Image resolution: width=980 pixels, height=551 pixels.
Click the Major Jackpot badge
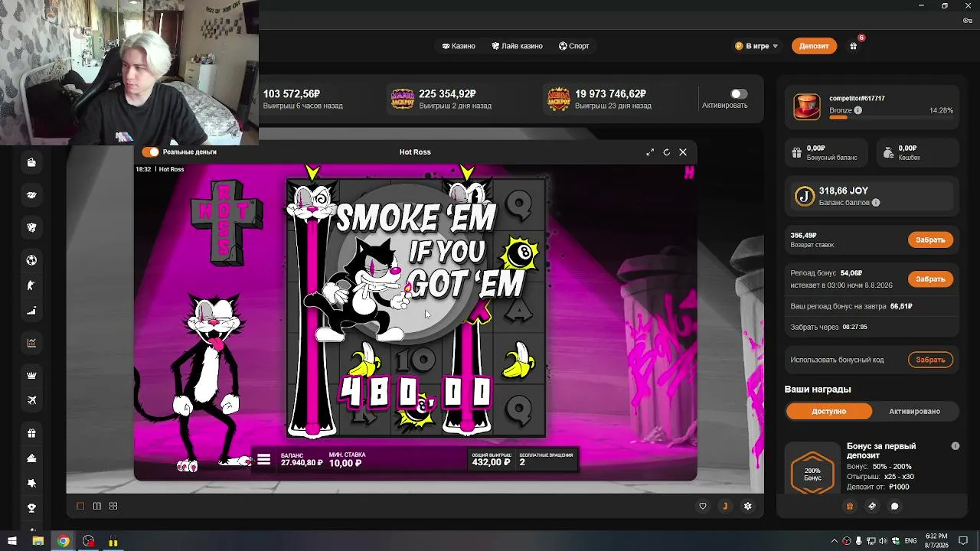(402, 99)
